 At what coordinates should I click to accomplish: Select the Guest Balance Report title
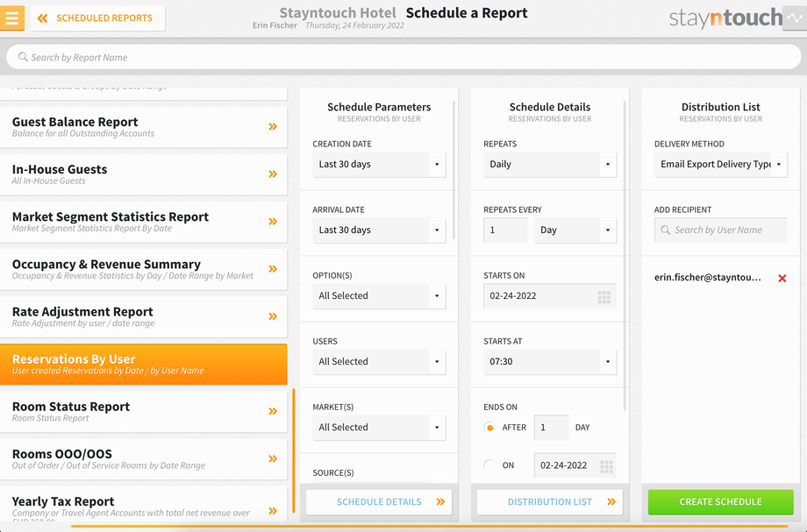75,122
